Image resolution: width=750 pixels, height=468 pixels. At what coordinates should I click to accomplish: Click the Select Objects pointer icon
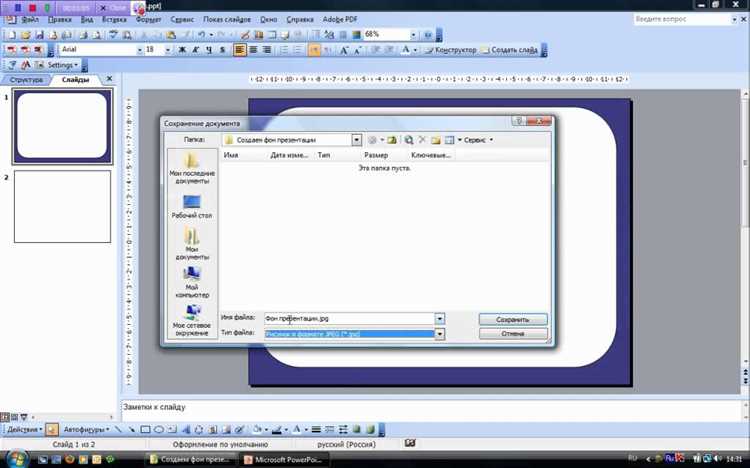coord(52,429)
